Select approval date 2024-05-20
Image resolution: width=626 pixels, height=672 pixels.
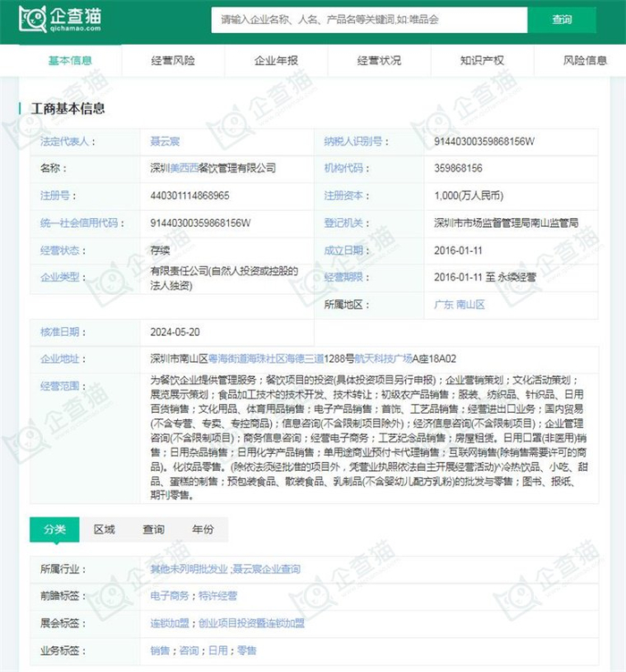(x=175, y=332)
